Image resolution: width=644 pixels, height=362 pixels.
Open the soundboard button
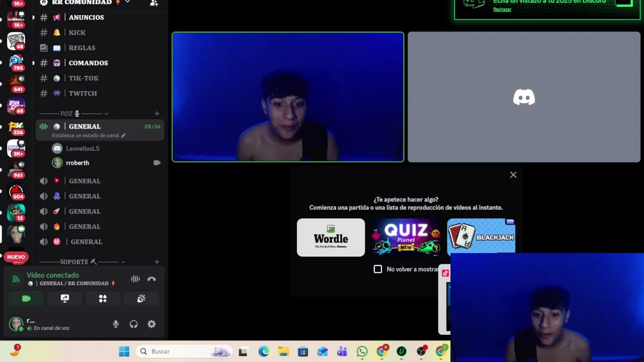pyautogui.click(x=141, y=299)
